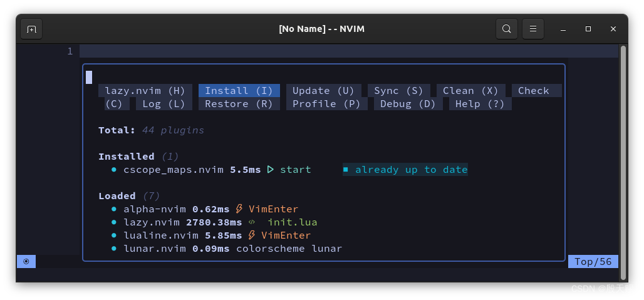Click the alpha-nvim plugin entry
This screenshot has width=644, height=300.
(x=155, y=209)
